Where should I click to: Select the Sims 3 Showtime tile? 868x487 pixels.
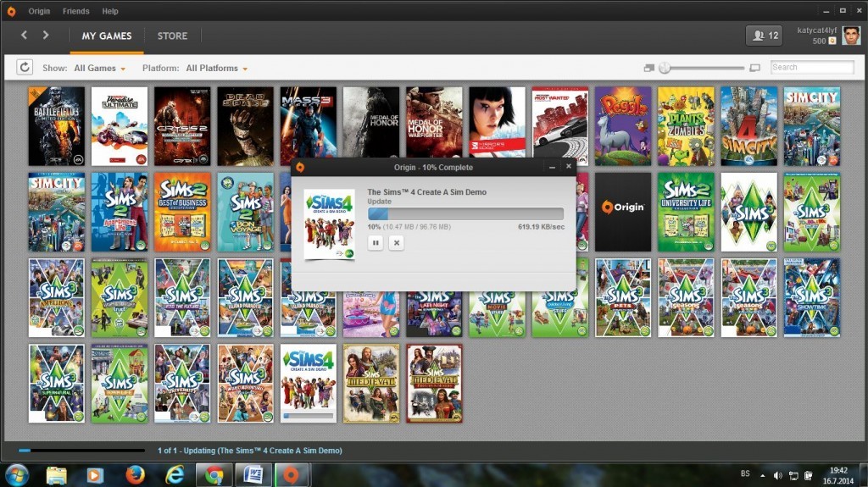(811, 298)
